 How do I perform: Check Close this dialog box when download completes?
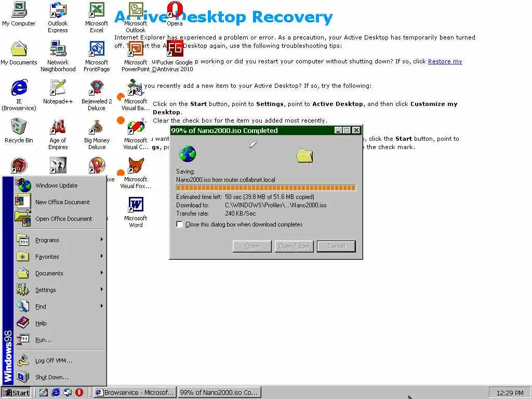tap(180, 224)
